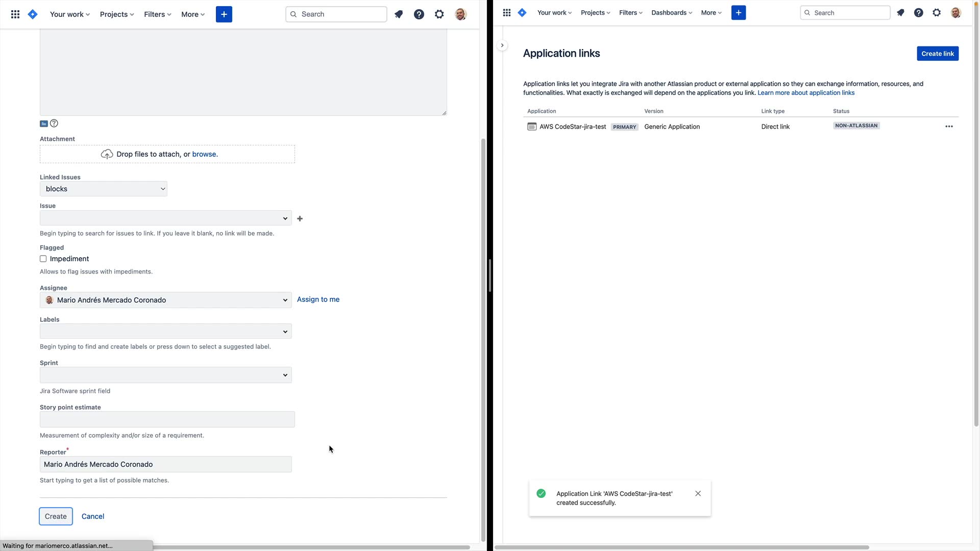Click the plus icon beside Issue field
The height and width of the screenshot is (551, 980).
[300, 219]
